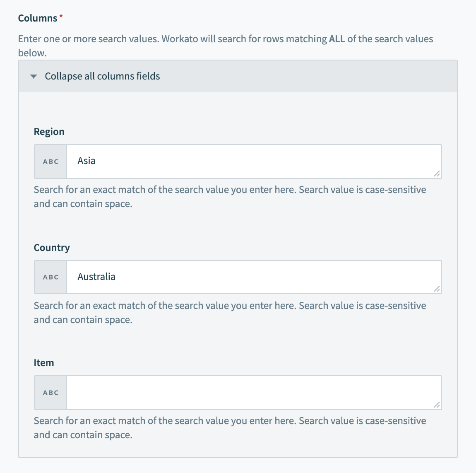Viewport: 476px width, 473px height.
Task: Open the data type selector for Australia's field
Action: tap(50, 277)
